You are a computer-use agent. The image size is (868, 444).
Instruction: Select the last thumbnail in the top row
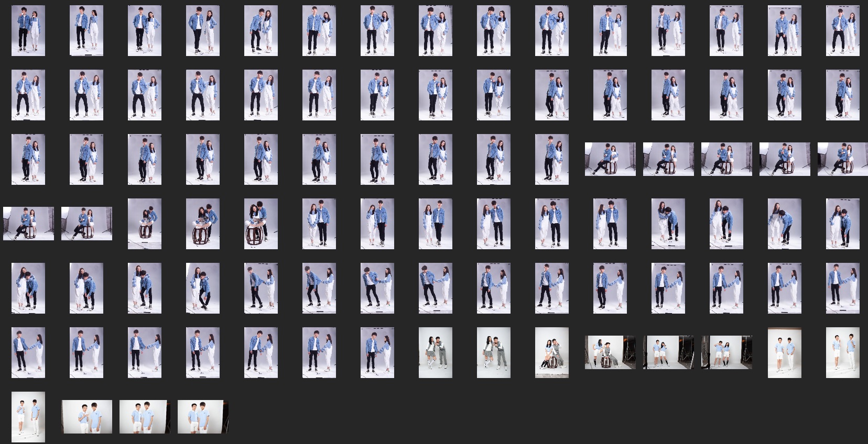point(842,31)
